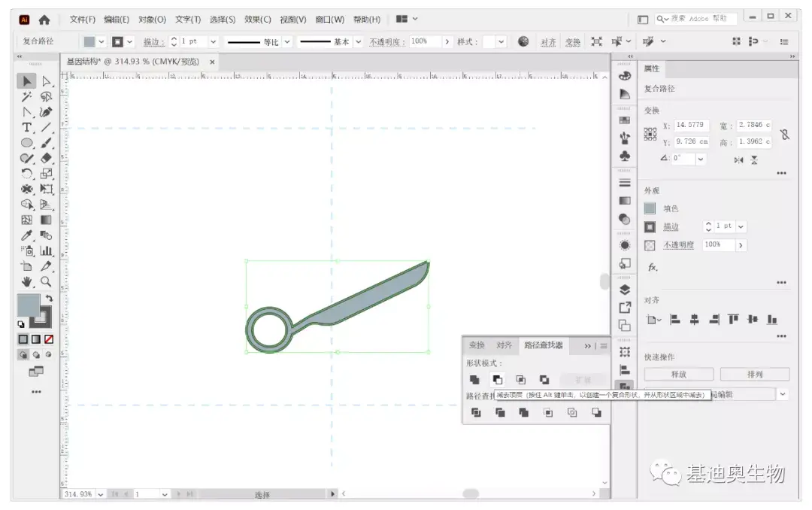Activate the Hand tool

(x=26, y=281)
